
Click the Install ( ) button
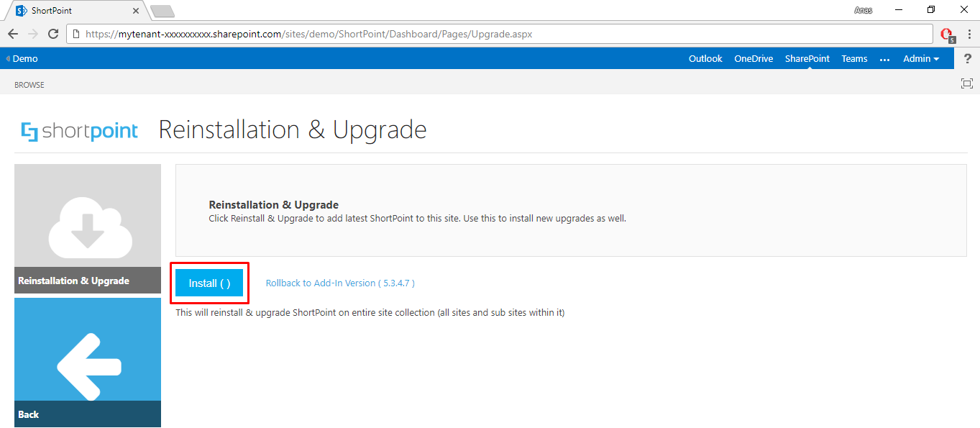[x=209, y=283]
